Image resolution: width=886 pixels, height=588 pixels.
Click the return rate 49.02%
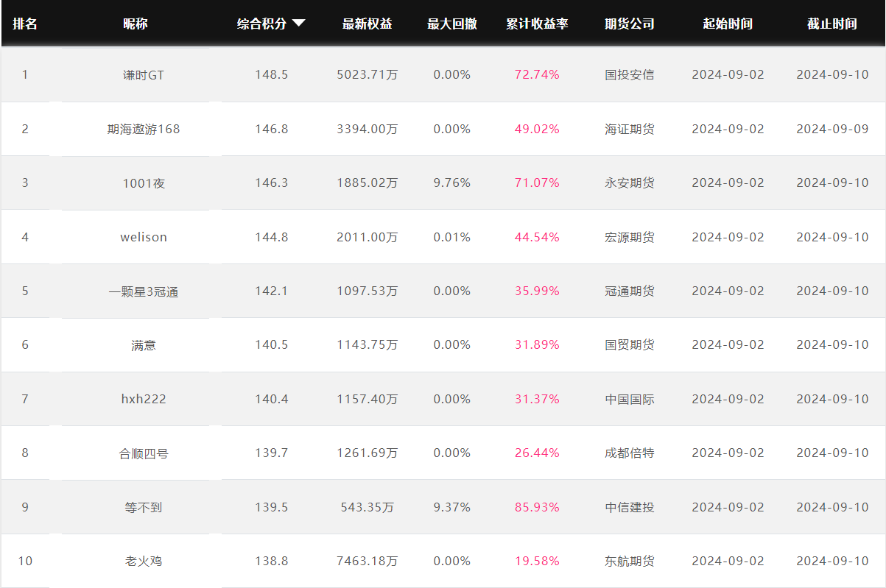(x=538, y=129)
